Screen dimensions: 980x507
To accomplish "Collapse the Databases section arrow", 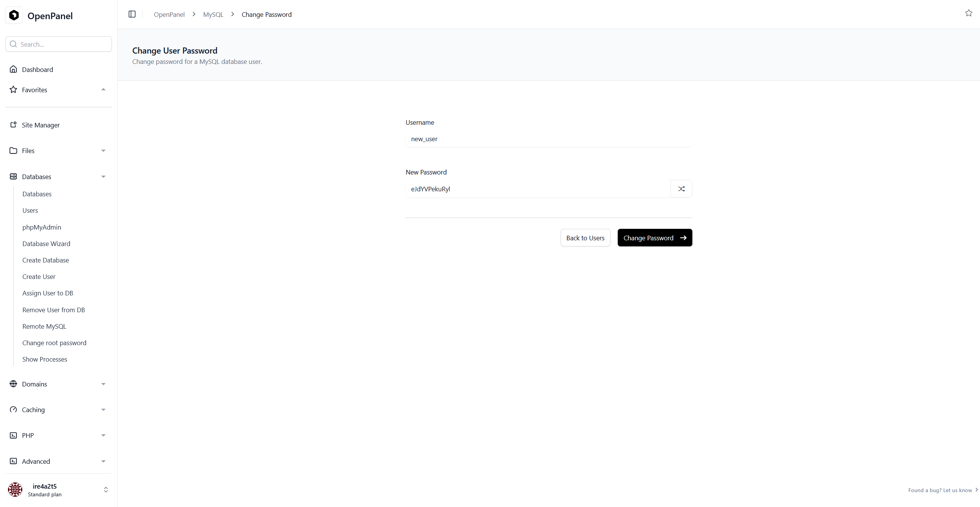I will point(103,177).
